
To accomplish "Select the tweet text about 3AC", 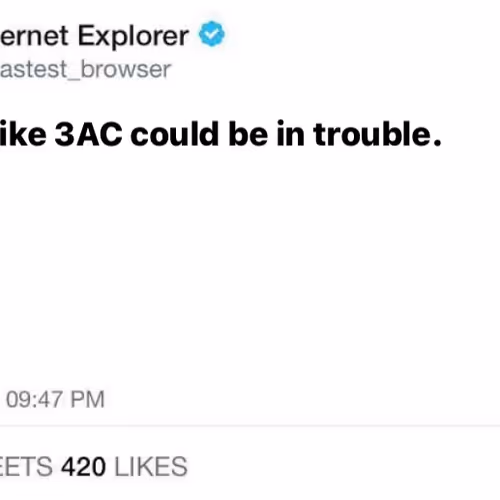I will 221,134.
